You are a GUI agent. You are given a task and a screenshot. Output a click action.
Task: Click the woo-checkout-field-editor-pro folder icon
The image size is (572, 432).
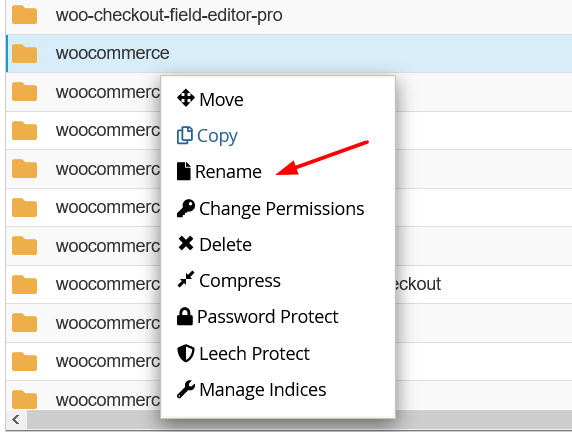(24, 15)
